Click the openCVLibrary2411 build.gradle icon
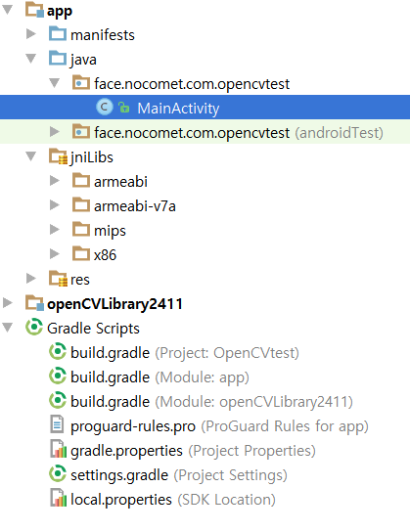The height and width of the screenshot is (532, 410). pos(58,400)
